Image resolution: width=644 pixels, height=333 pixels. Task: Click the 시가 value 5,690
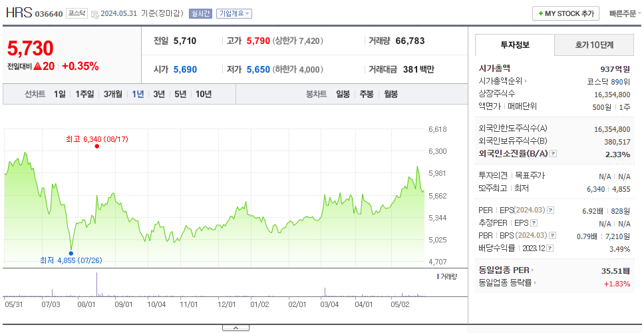click(185, 69)
